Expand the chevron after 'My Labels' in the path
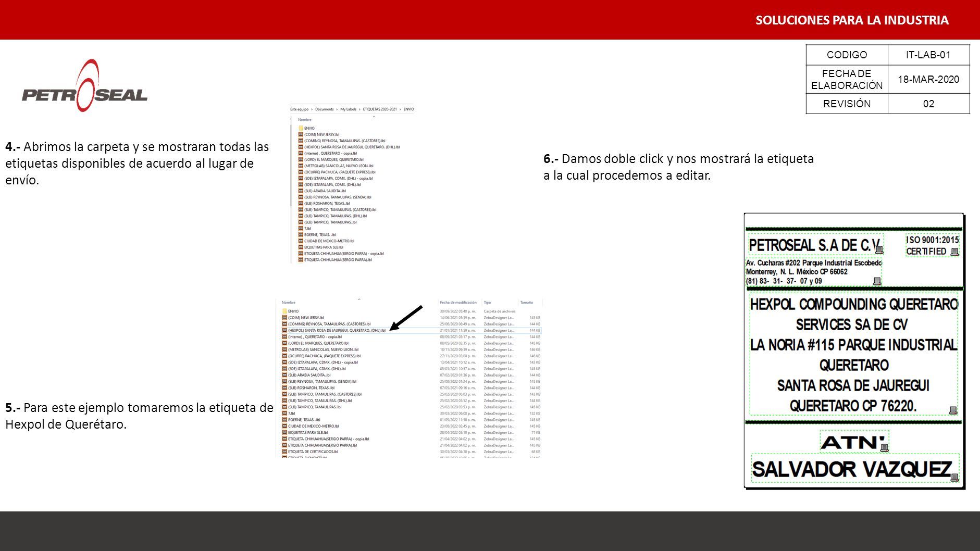This screenshot has width=980, height=551. coord(359,109)
